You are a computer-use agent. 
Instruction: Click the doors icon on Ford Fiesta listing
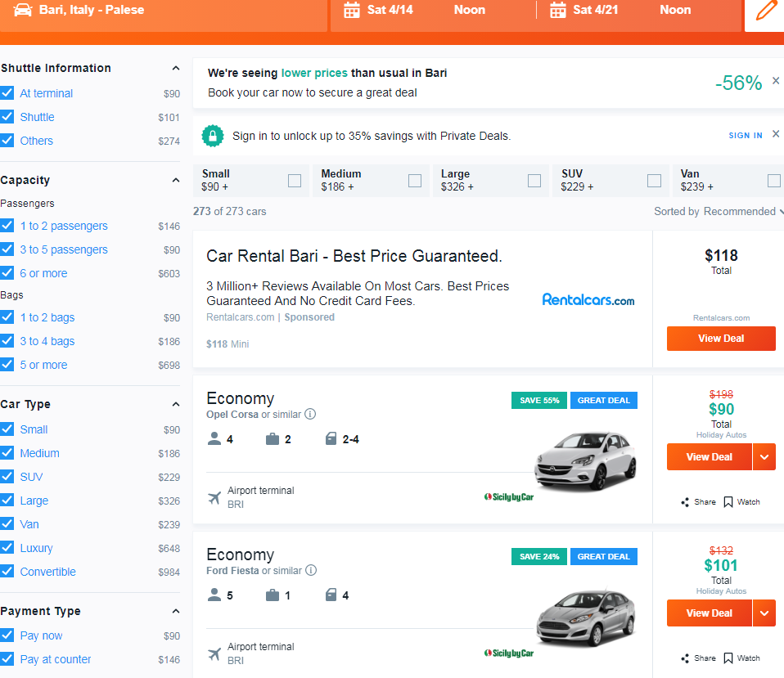331,595
